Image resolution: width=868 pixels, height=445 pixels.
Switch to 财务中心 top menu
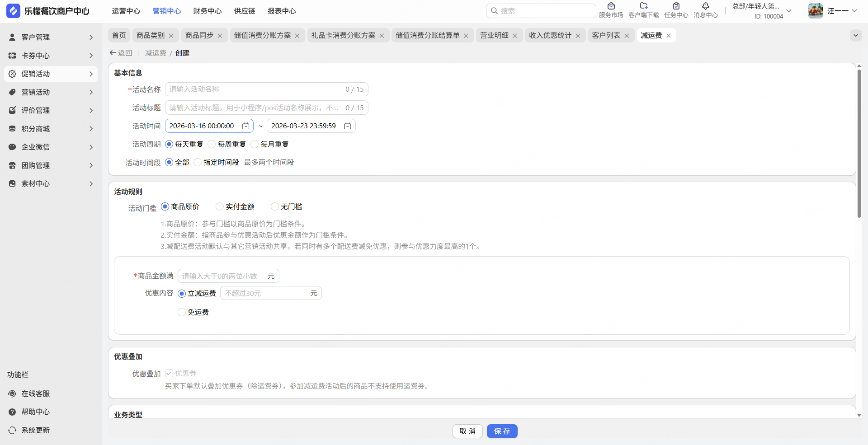tap(208, 11)
